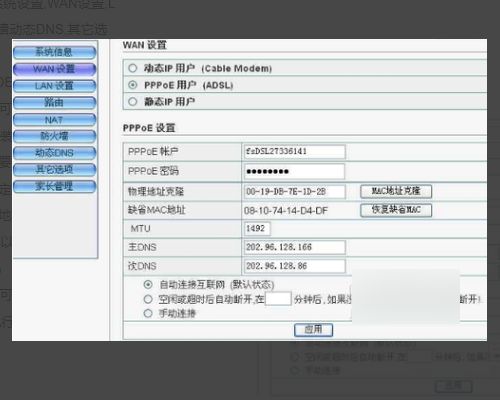
Task: Choose 自动连接互联网 default option
Action: click(x=148, y=285)
